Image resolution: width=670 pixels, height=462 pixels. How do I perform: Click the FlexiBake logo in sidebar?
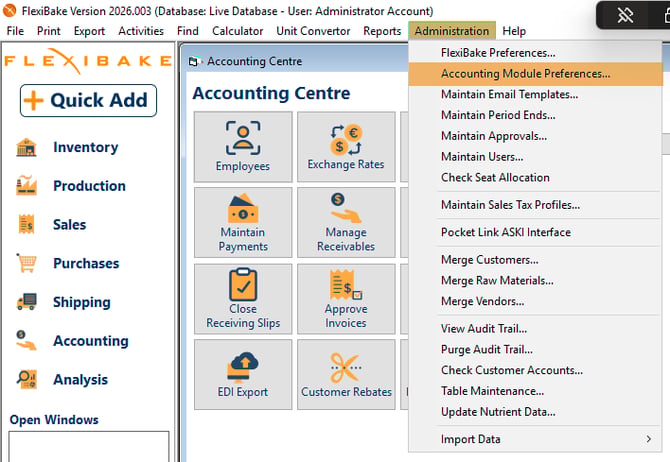point(88,61)
